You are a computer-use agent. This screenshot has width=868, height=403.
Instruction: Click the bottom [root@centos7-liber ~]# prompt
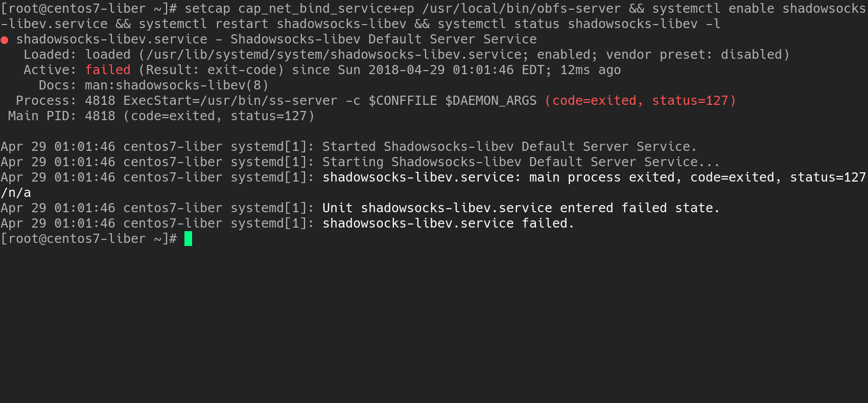pyautogui.click(x=89, y=239)
